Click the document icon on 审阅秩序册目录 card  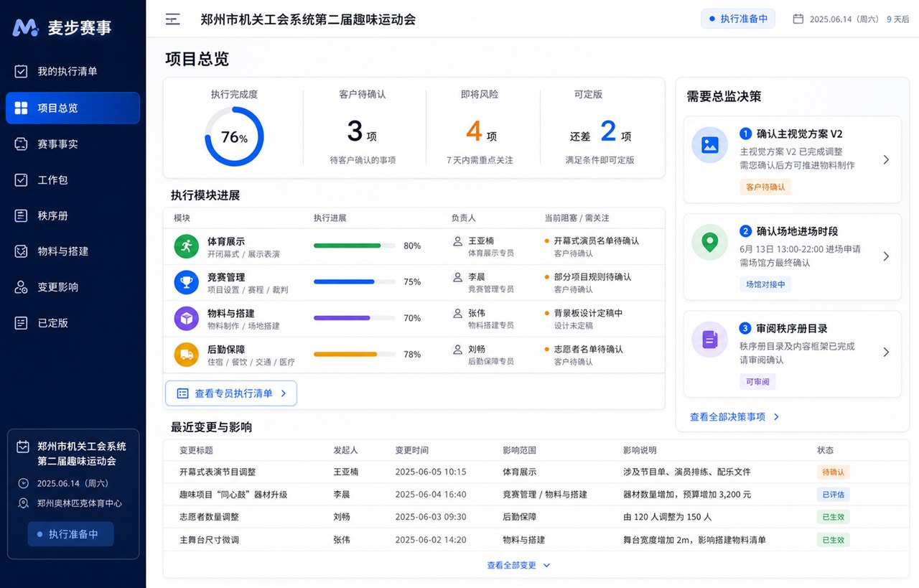point(709,339)
